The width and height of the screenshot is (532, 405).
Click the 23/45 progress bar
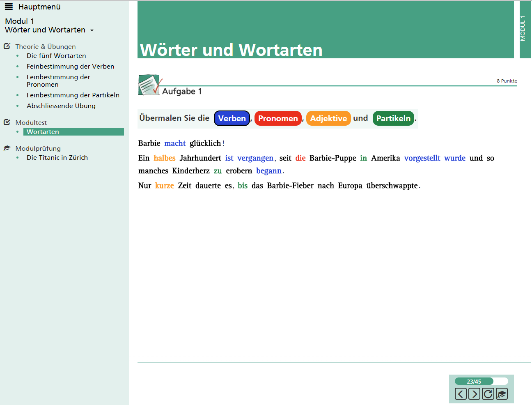click(x=481, y=381)
